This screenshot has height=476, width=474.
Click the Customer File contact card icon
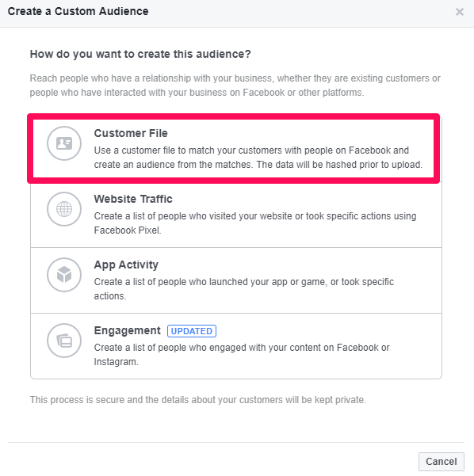tap(64, 143)
